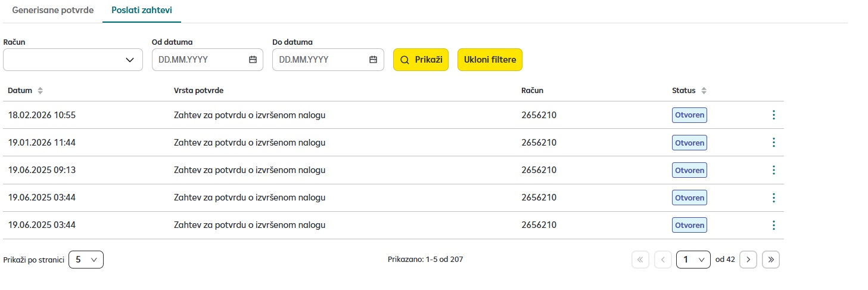Viewport: 868px width, 290px height.
Task: Click the date cell 19.06.2025 09:13
Action: pos(42,170)
